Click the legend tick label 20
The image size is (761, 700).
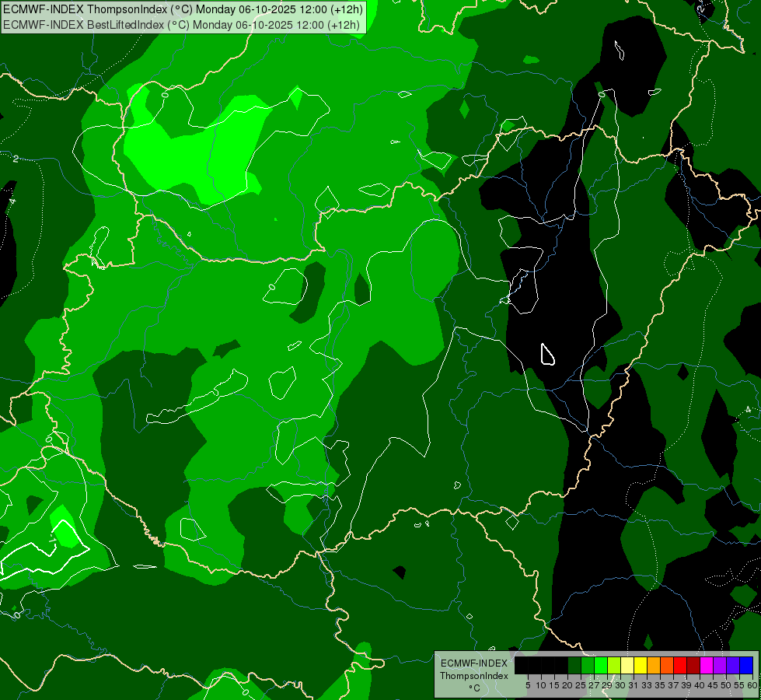coord(567,685)
